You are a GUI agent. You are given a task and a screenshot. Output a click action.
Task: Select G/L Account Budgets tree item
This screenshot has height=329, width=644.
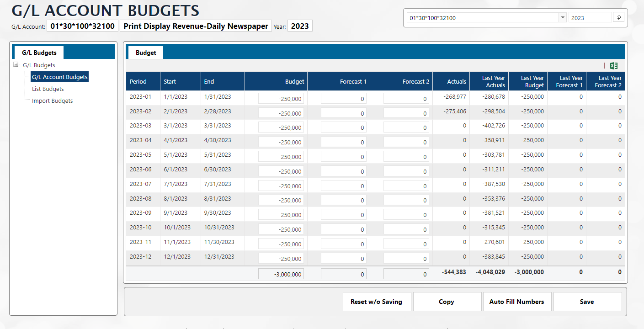click(x=59, y=77)
